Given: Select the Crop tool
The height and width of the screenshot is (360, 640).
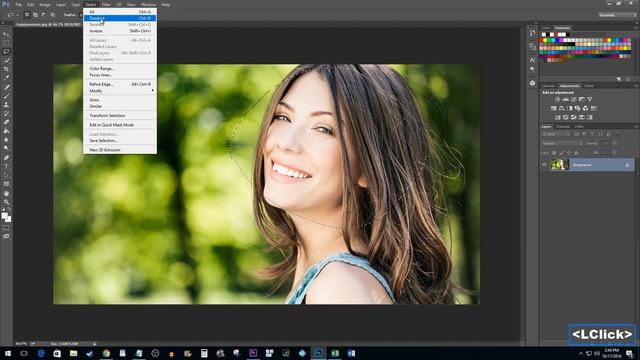Looking at the screenshot, I should coord(6,69).
